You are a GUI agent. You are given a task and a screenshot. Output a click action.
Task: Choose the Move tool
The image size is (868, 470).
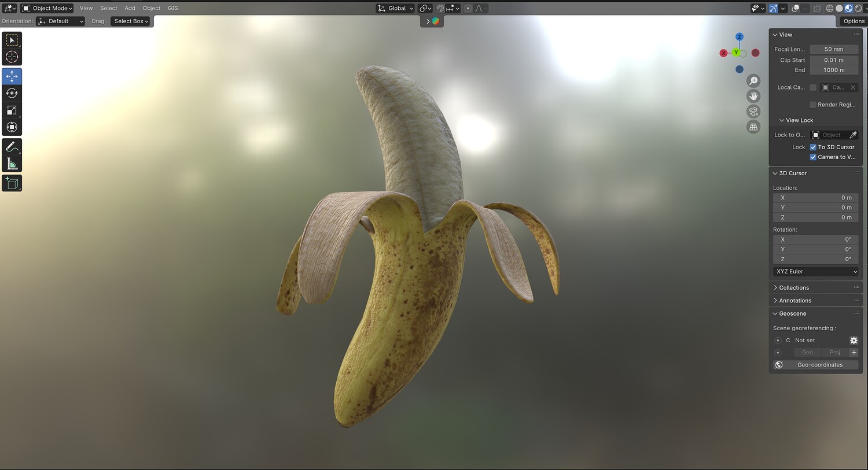12,76
